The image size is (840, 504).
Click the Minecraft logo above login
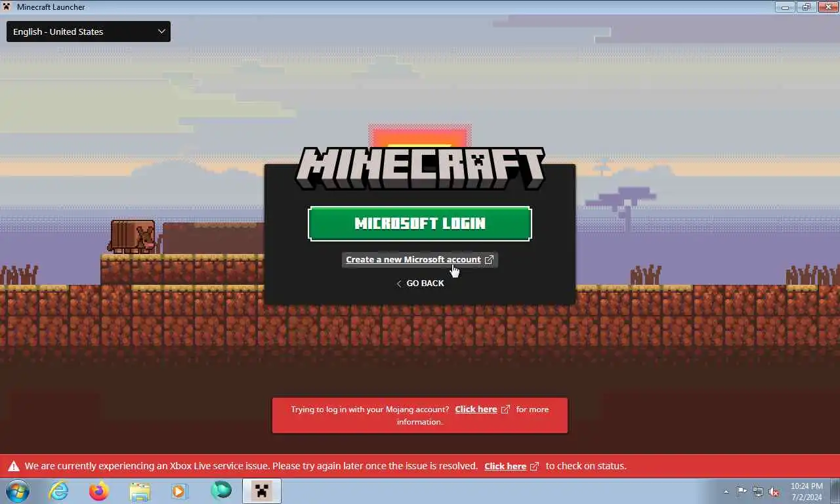tap(420, 169)
